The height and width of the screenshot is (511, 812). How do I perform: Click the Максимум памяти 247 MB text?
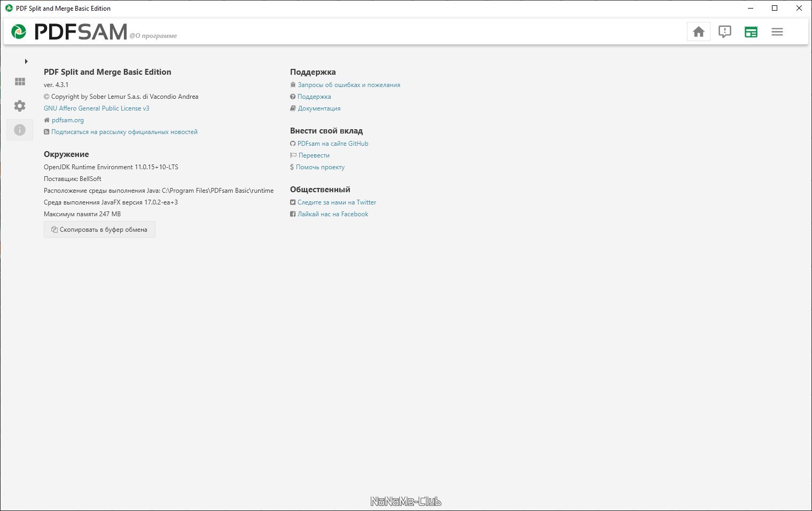[82, 214]
